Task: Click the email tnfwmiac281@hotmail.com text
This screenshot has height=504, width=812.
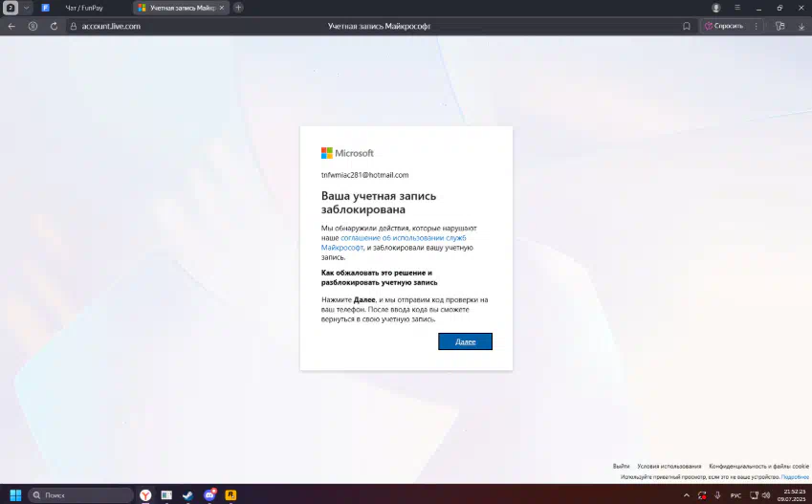Action: click(364, 175)
